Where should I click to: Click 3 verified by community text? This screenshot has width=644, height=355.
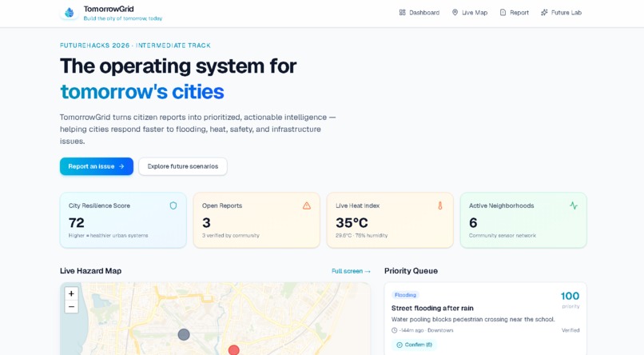pyautogui.click(x=231, y=236)
